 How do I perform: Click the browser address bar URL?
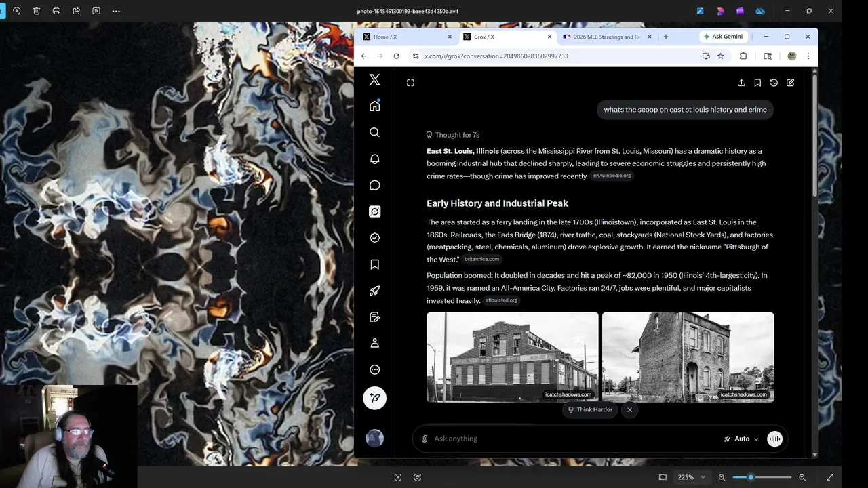coord(496,56)
